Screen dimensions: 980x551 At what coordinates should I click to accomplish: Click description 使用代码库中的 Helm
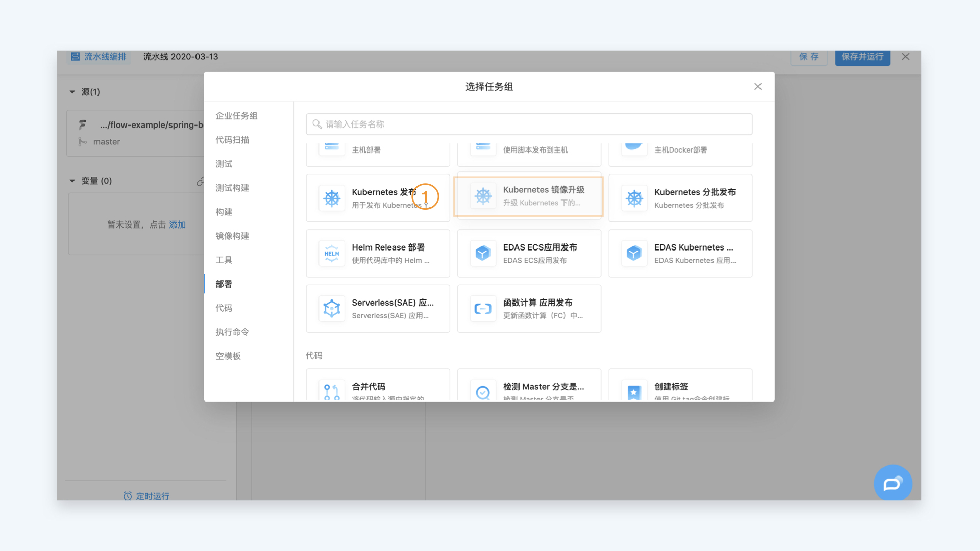390,261
